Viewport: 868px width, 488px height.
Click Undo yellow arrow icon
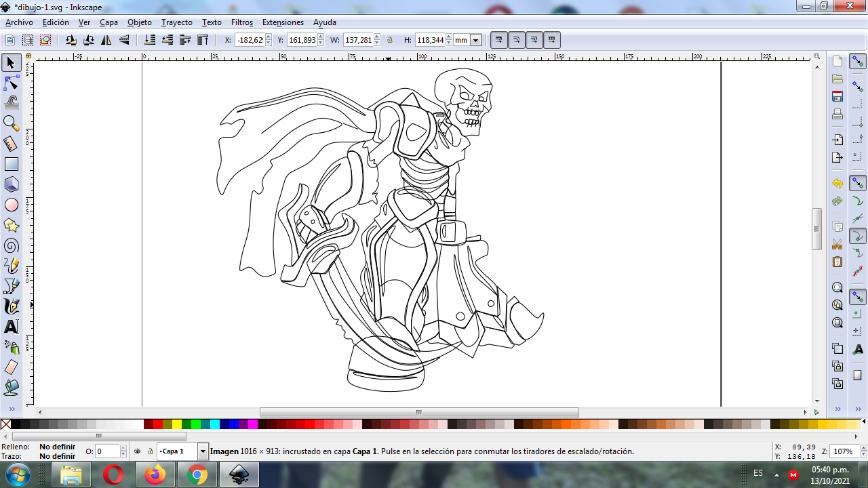[x=837, y=184]
